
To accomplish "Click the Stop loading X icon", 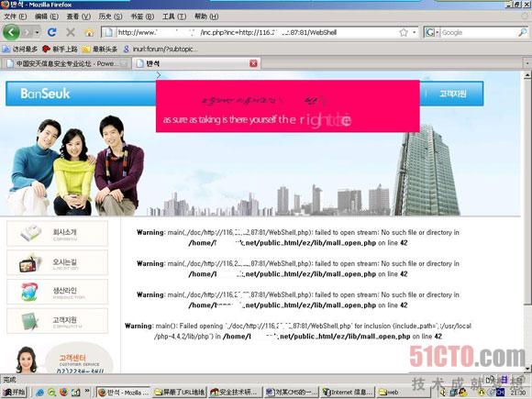I will (x=71, y=32).
